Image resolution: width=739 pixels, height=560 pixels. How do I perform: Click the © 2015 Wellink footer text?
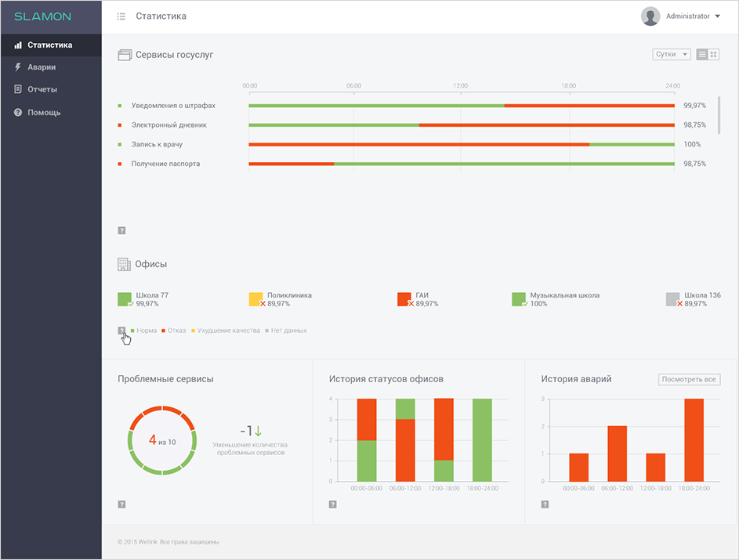[x=168, y=542]
